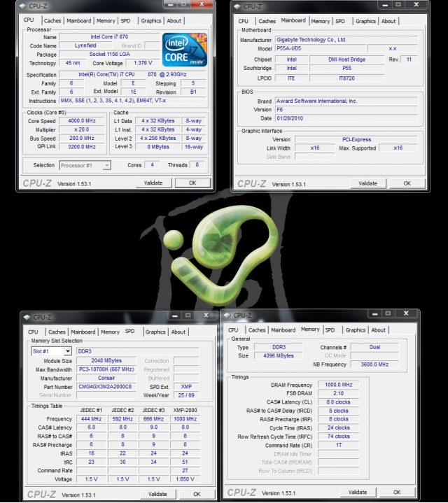Show SPD tab in the Memory window

pos(330,330)
